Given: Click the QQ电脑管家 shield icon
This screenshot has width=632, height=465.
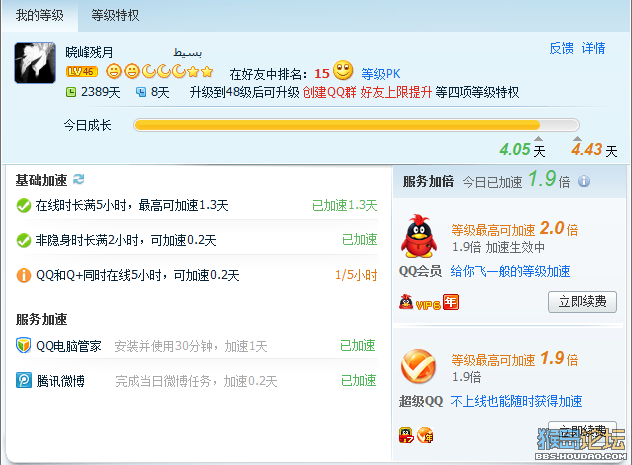Looking at the screenshot, I should (23, 345).
